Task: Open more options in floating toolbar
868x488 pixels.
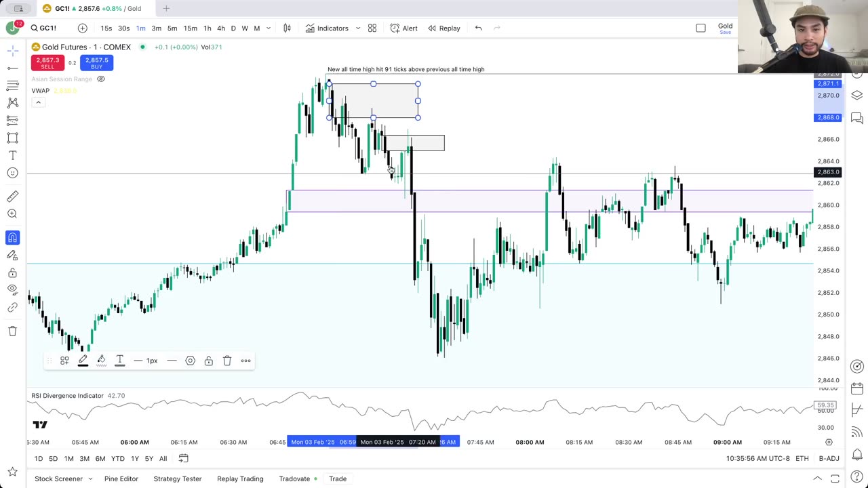Action: pyautogui.click(x=245, y=361)
